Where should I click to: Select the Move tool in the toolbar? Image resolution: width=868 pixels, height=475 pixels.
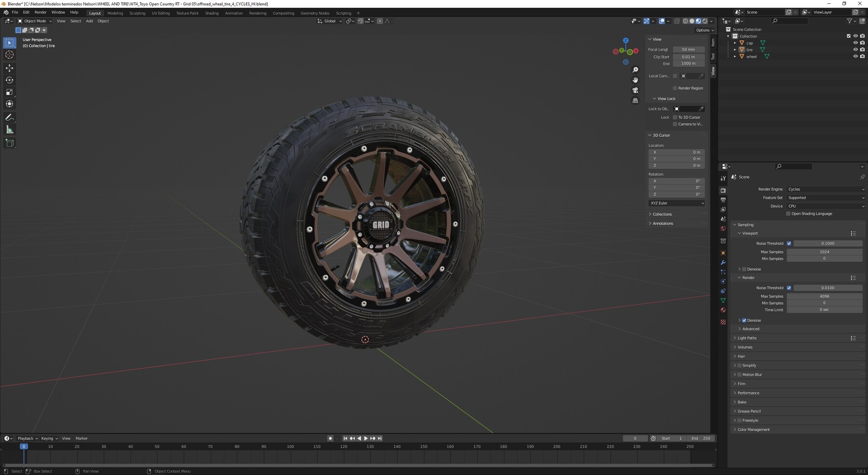click(x=9, y=68)
